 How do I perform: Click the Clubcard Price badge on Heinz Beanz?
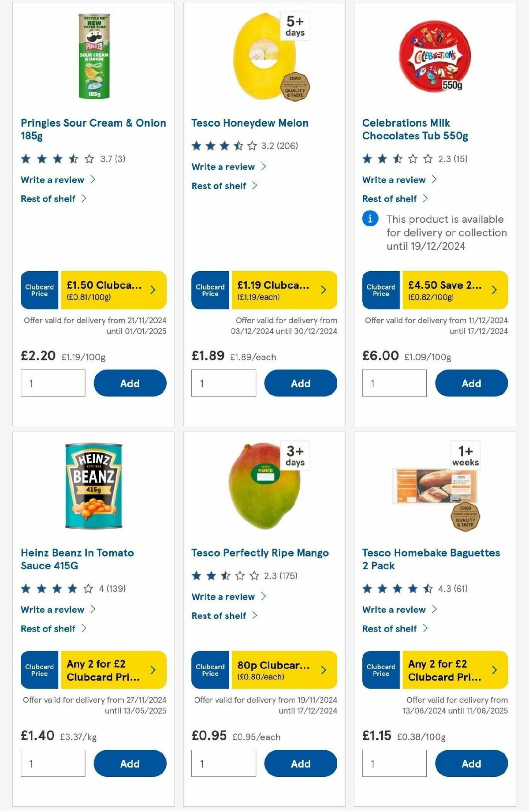click(x=39, y=670)
